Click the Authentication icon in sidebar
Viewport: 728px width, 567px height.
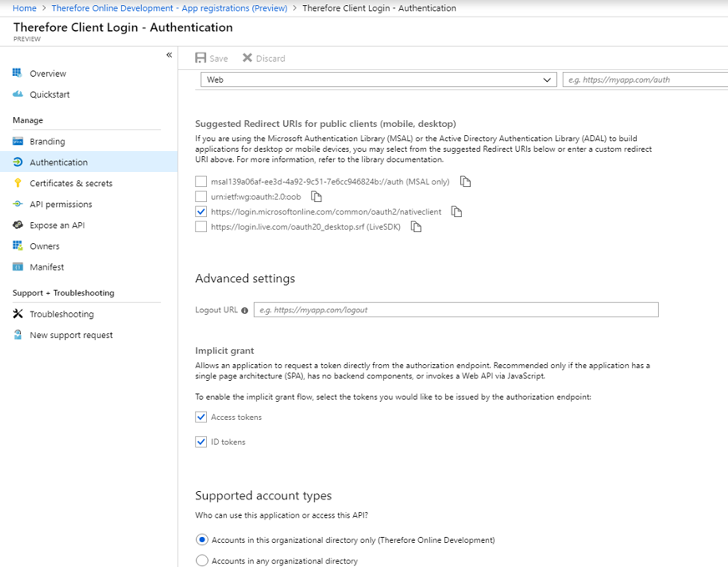(x=18, y=162)
